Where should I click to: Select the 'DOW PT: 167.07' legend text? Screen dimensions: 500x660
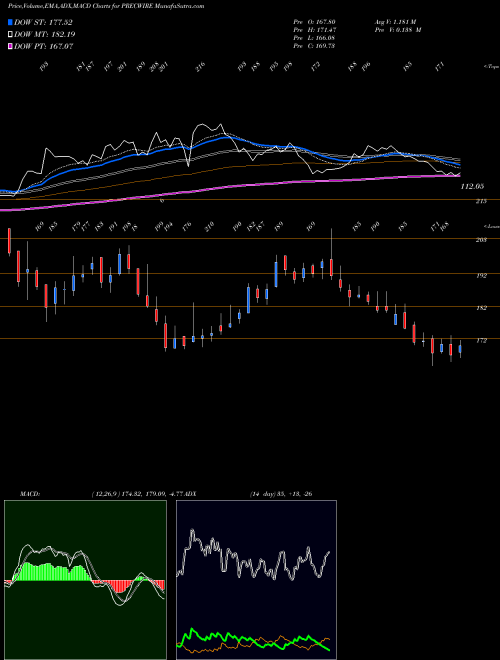(x=44, y=46)
